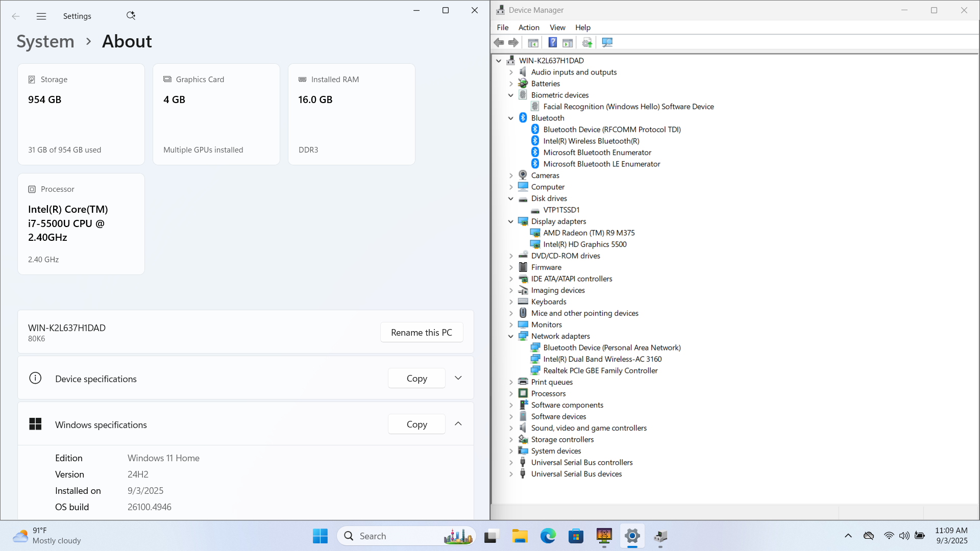Select AMD Radeon R9 M375 display adapter
Image resolution: width=980 pixels, height=551 pixels.
[x=589, y=233]
